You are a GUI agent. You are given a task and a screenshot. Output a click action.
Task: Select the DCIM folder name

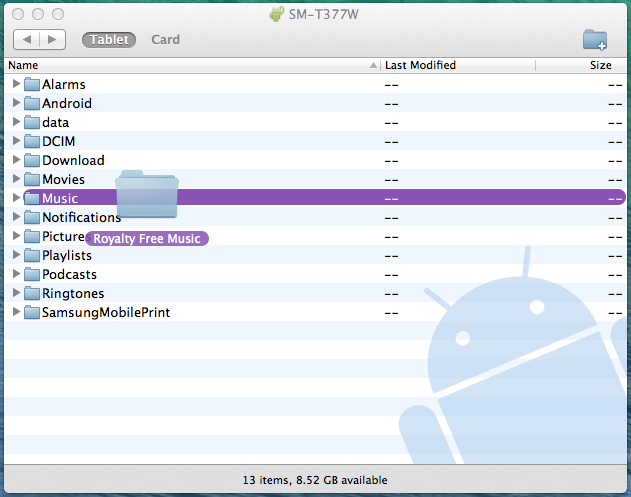click(58, 141)
